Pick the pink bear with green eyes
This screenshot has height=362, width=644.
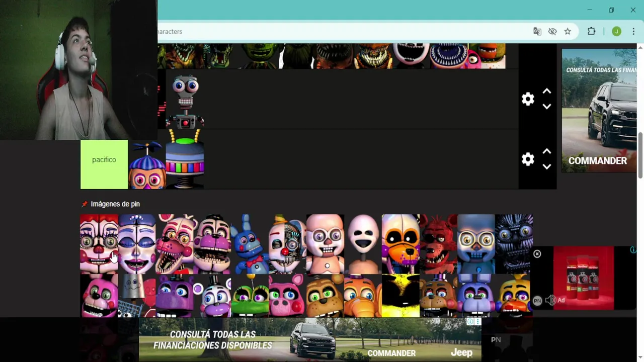click(99, 296)
